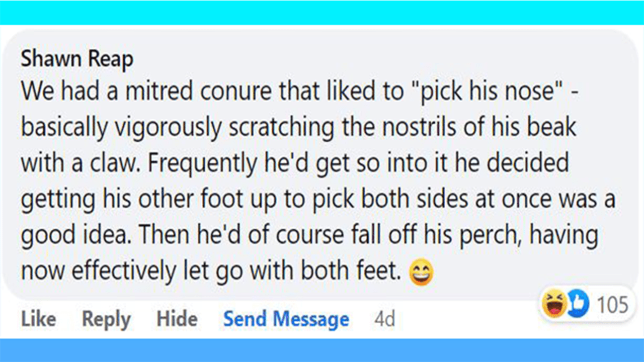Viewport: 644px width, 362px height.
Task: Click the Send Message link
Action: pos(286,319)
